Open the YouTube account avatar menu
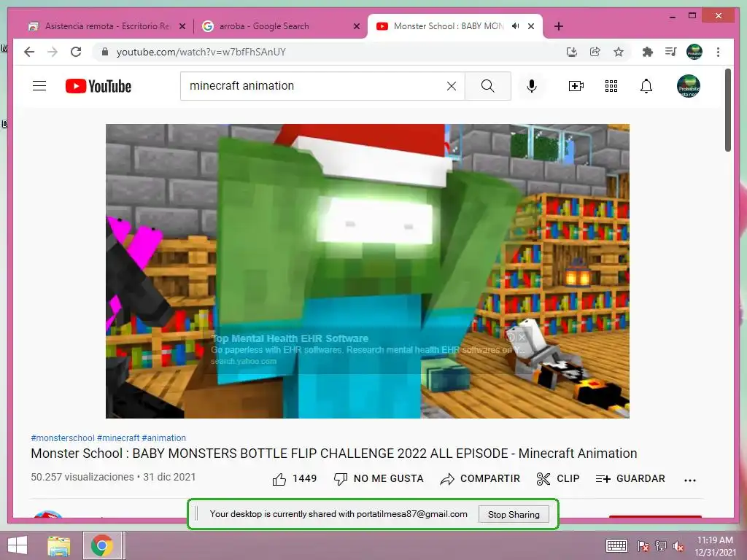747x560 pixels. (x=689, y=86)
